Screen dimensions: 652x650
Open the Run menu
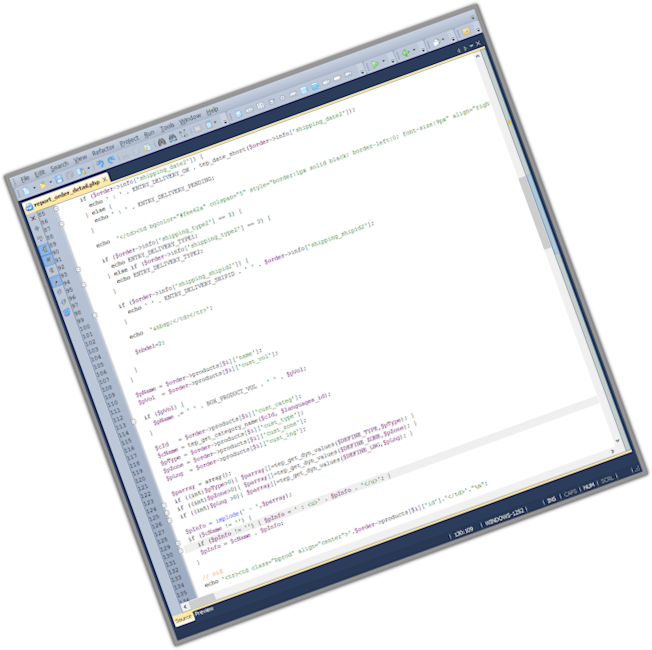[x=149, y=133]
